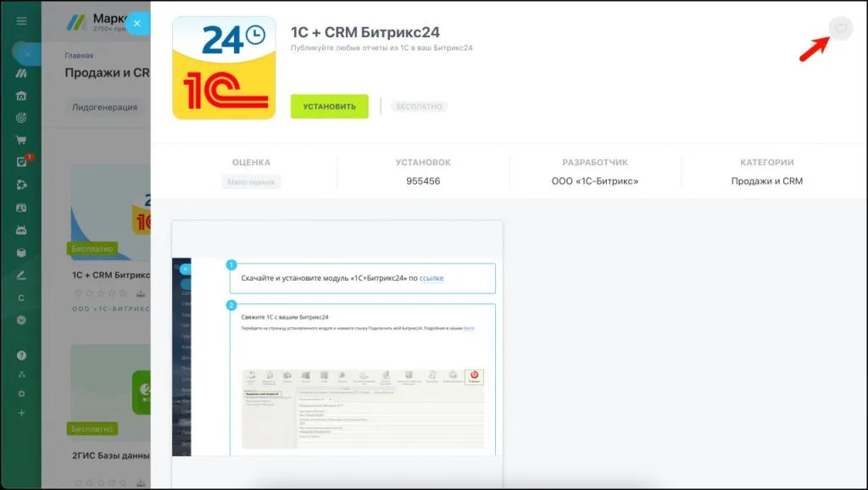Open tasks icon with red notification badge
Screen dimensions: 868x490
point(21,162)
